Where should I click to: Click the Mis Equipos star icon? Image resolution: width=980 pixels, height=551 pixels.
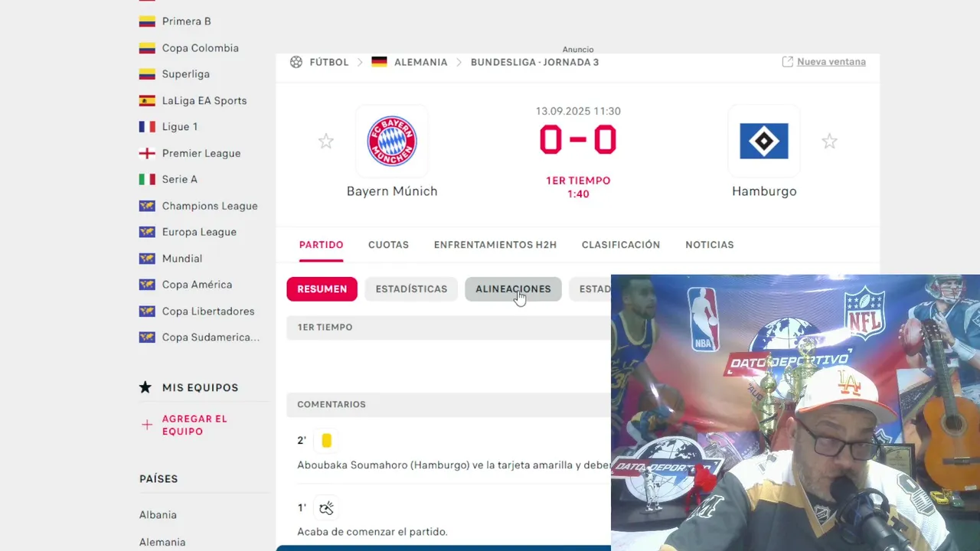(145, 387)
